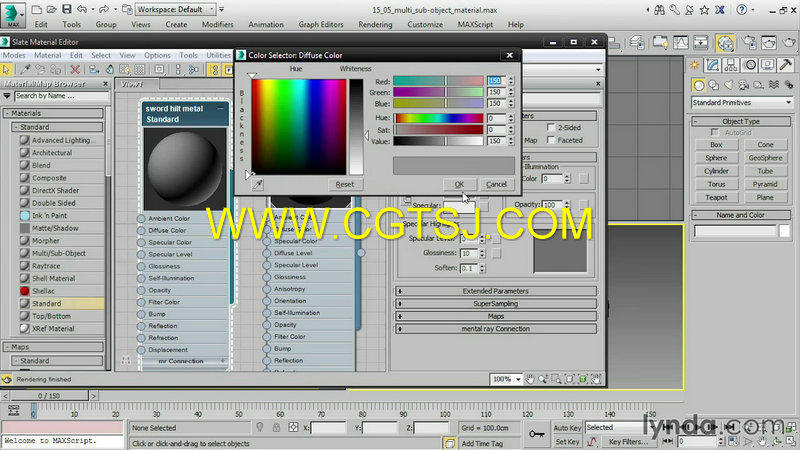Select the Shapes creation category icon

click(714, 85)
